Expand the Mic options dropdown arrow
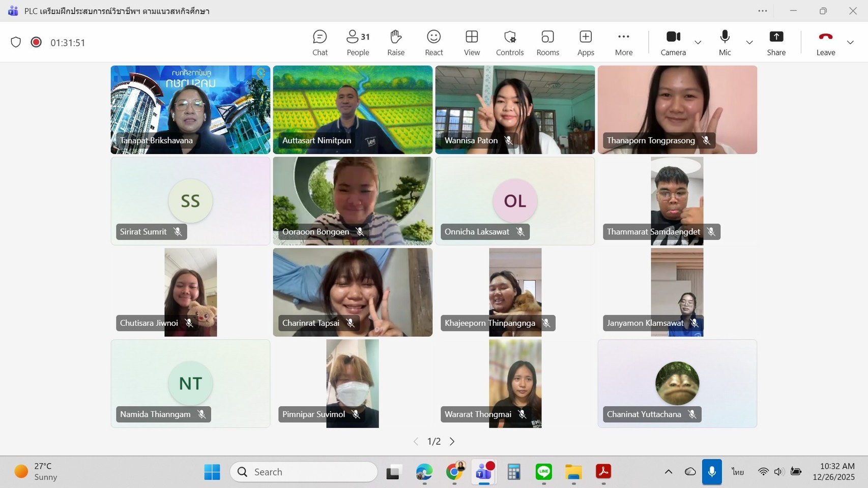The height and width of the screenshot is (488, 868). (749, 43)
